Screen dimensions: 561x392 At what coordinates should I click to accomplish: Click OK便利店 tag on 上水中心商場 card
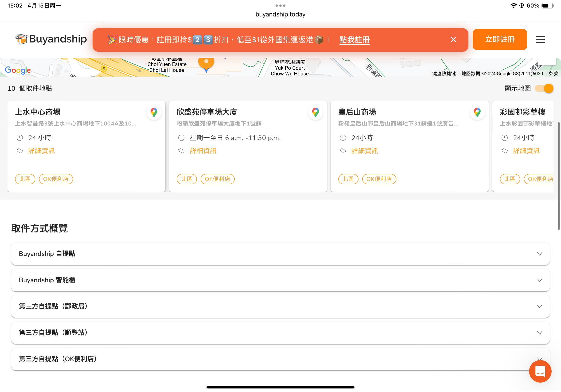56,179
